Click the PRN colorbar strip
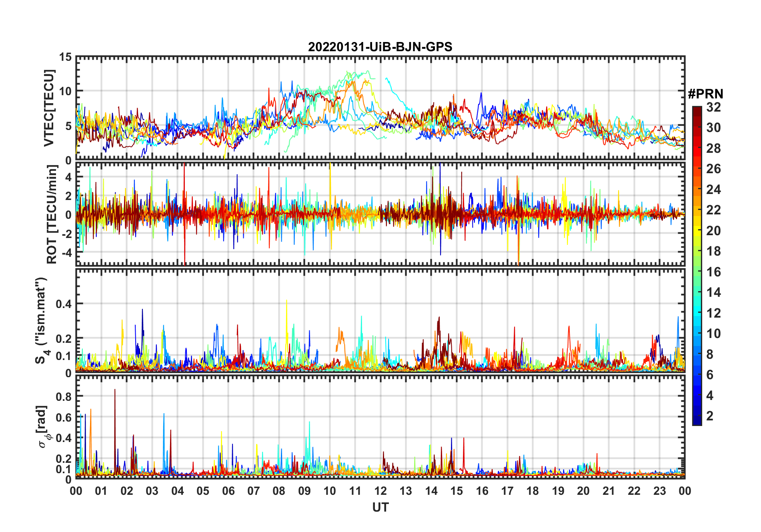 click(697, 266)
